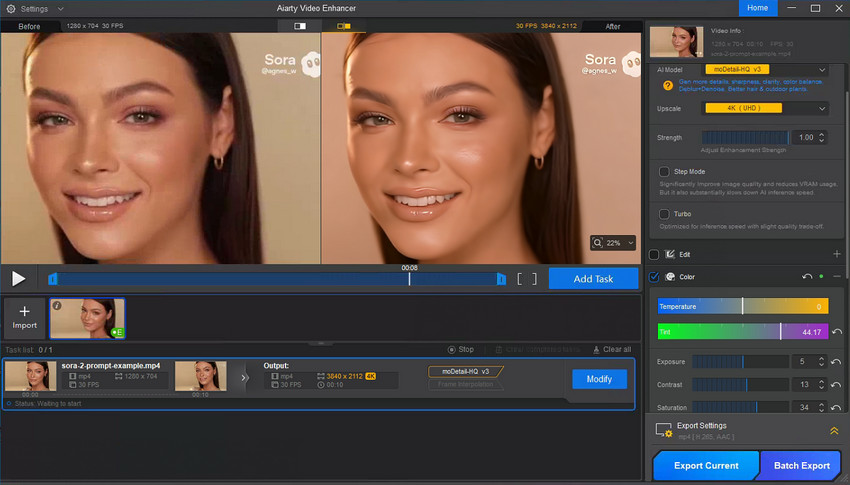Enable Step Mode checkbox

click(x=664, y=172)
